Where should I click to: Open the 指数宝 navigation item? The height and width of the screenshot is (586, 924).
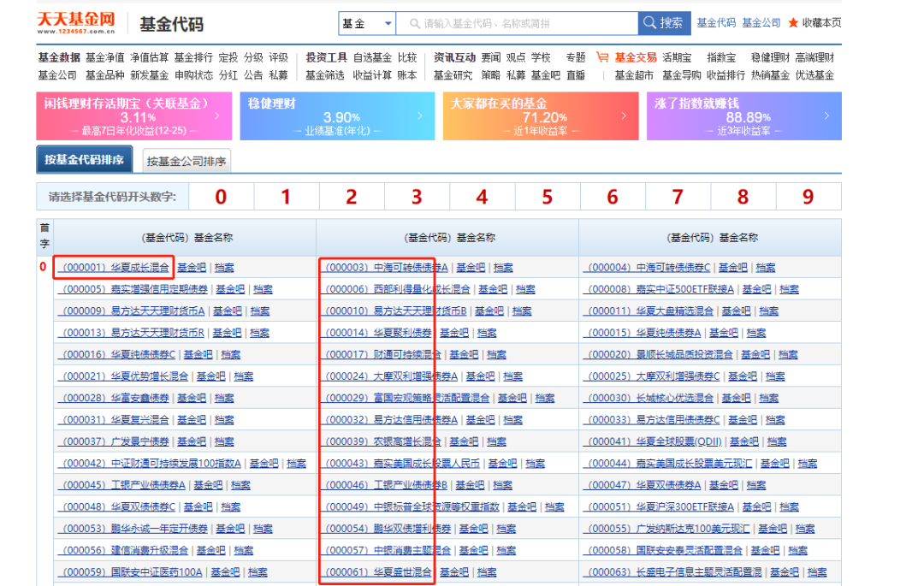tap(721, 57)
